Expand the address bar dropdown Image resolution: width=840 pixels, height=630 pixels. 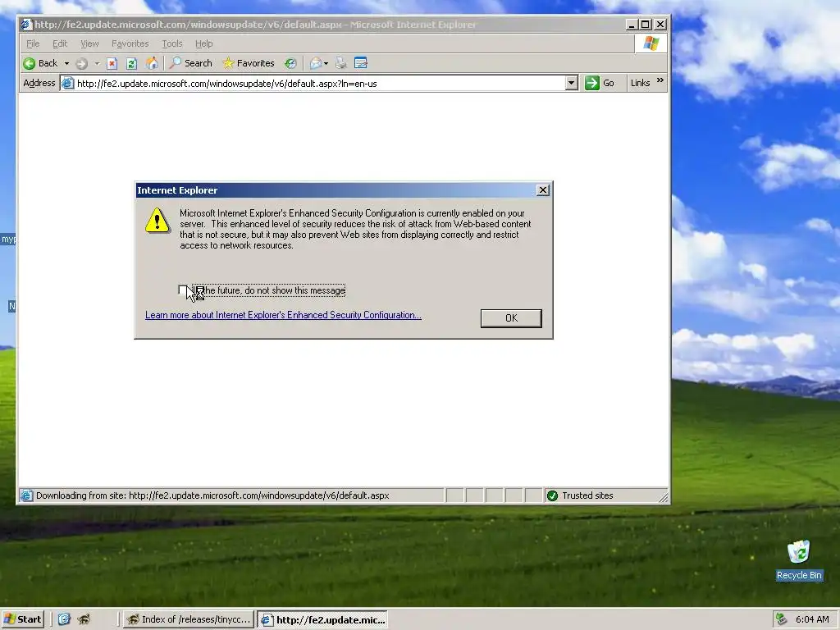pos(572,84)
